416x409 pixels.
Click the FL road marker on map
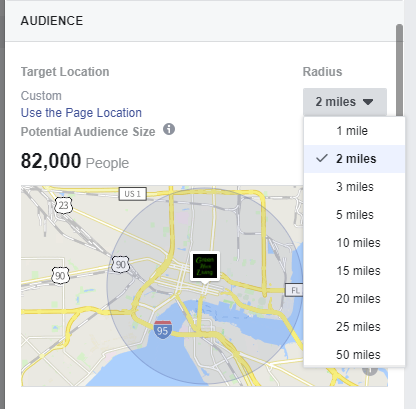pos(294,290)
